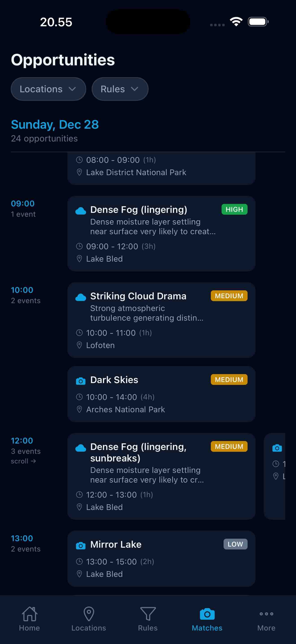The width and height of the screenshot is (296, 644).
Task: Tap the cloud icon beside Dense Fog (lingering)
Action: coord(81,211)
